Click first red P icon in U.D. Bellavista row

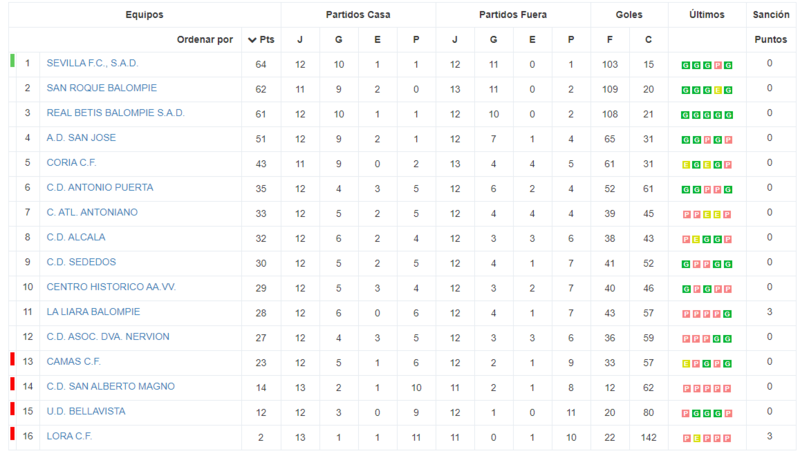pos(686,414)
